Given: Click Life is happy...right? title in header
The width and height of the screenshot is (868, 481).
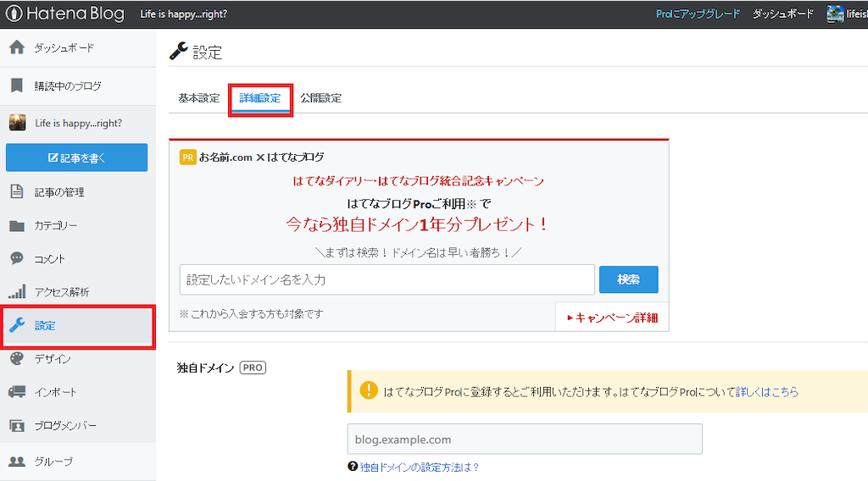Looking at the screenshot, I should point(183,14).
